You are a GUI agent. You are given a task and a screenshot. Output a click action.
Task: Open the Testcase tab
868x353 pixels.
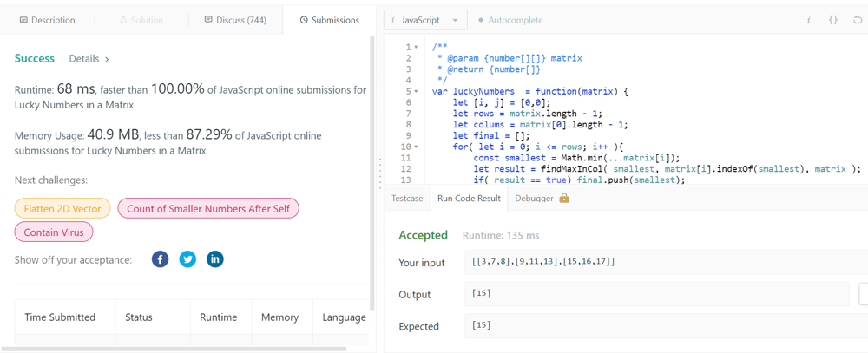407,199
